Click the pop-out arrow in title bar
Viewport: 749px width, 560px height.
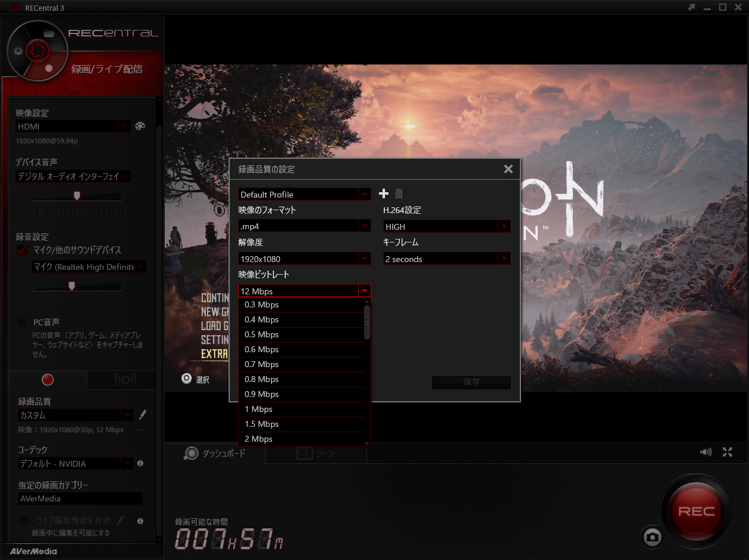pos(692,7)
